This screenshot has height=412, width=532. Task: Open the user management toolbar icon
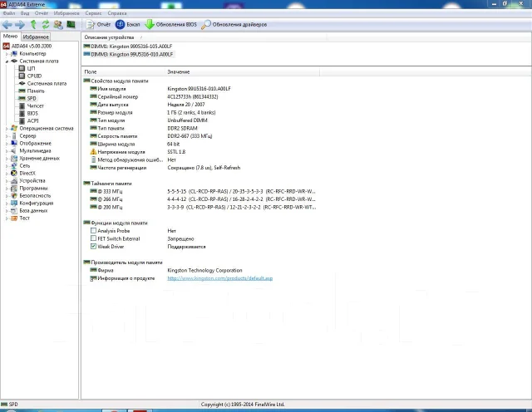pyautogui.click(x=58, y=24)
